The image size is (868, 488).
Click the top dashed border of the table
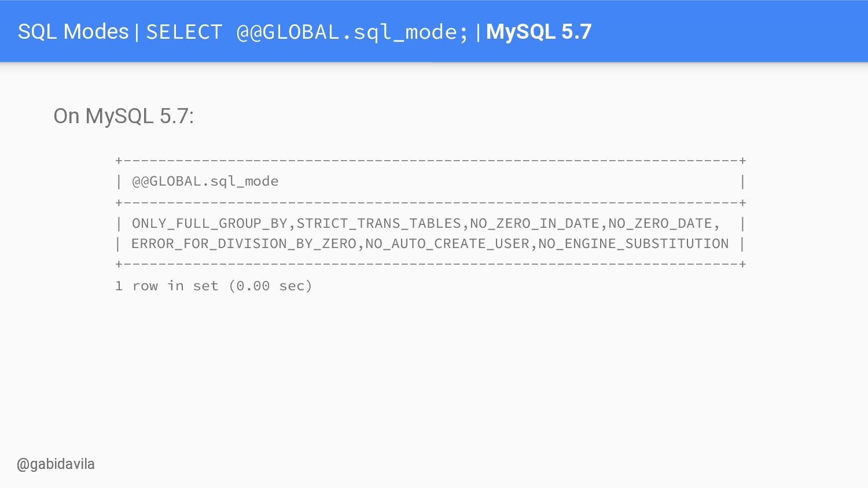pos(431,160)
